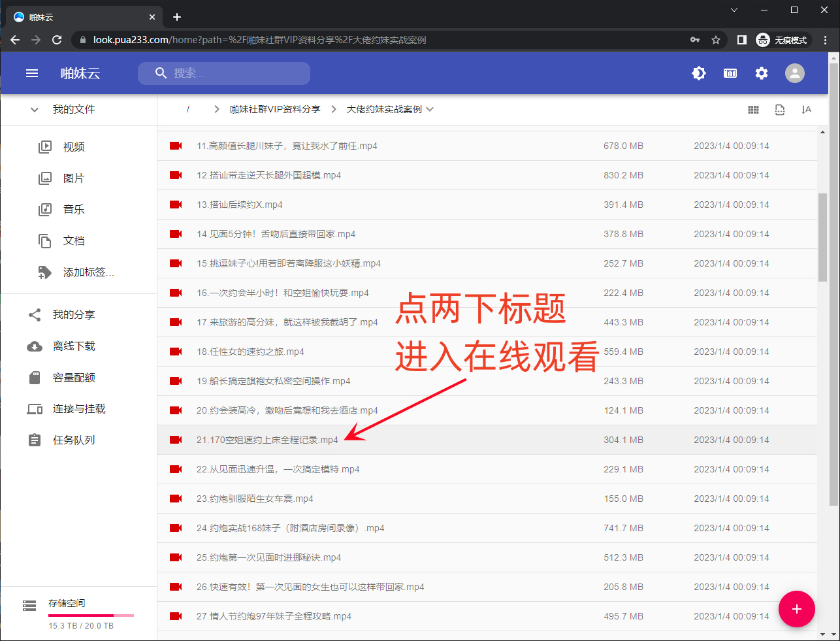
Task: Open Offline Download from the sidebar
Action: point(74,346)
